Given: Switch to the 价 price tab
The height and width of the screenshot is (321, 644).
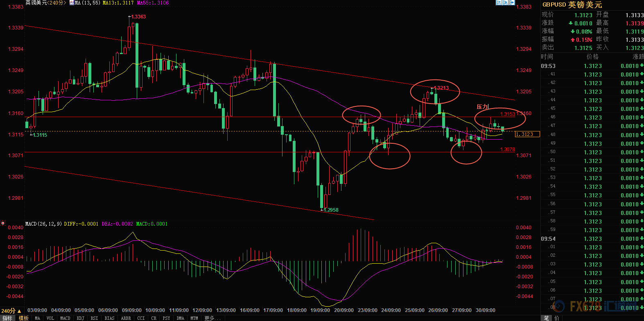Looking at the screenshot, I should 557,318.
